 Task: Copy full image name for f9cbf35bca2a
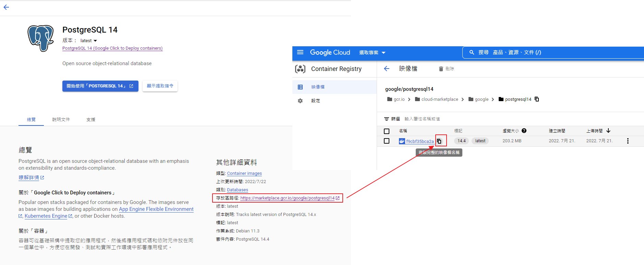[439, 141]
